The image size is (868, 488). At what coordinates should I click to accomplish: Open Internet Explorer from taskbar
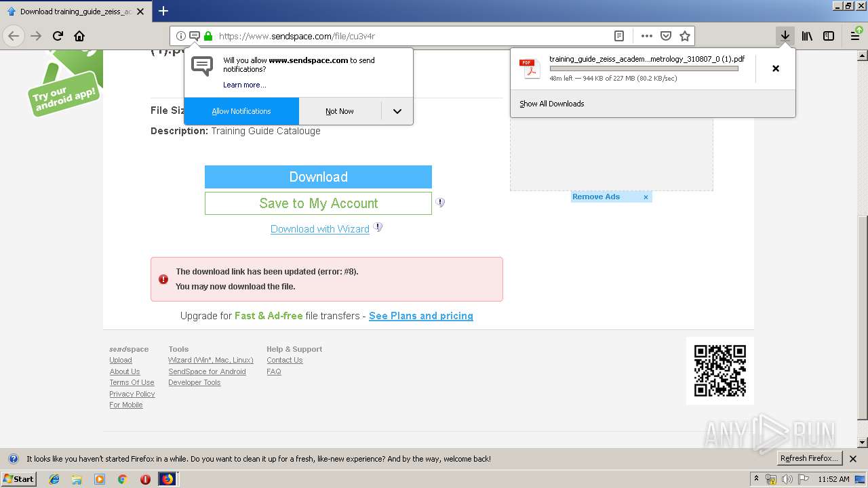point(54,479)
